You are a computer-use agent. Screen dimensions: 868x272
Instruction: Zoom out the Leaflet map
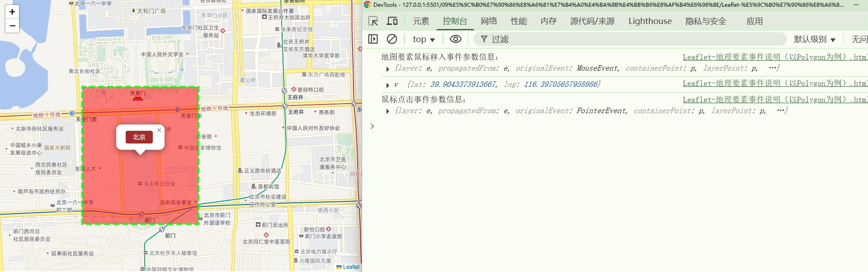[12, 26]
